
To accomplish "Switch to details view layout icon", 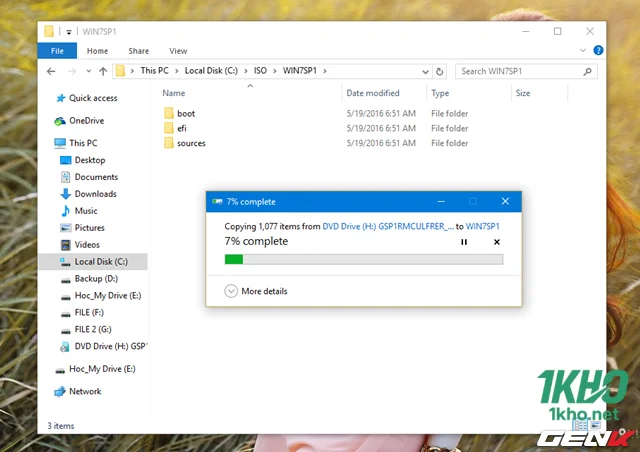I will (580, 426).
